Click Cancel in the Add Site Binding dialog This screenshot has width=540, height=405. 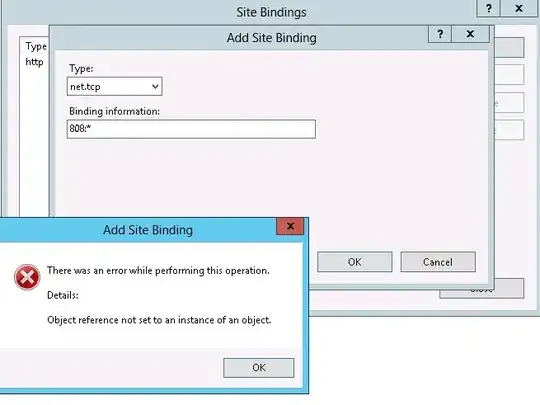pyautogui.click(x=438, y=262)
